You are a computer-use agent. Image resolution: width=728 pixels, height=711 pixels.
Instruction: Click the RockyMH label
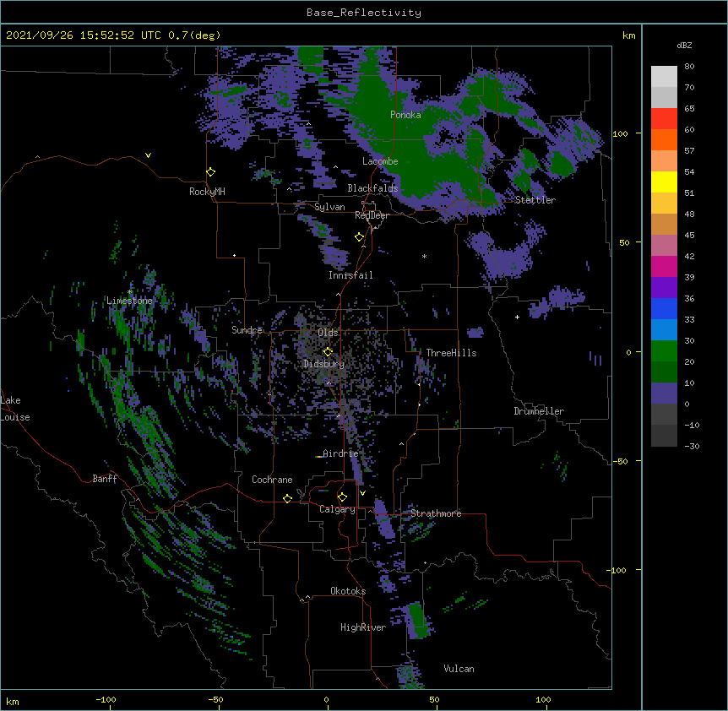(x=207, y=192)
